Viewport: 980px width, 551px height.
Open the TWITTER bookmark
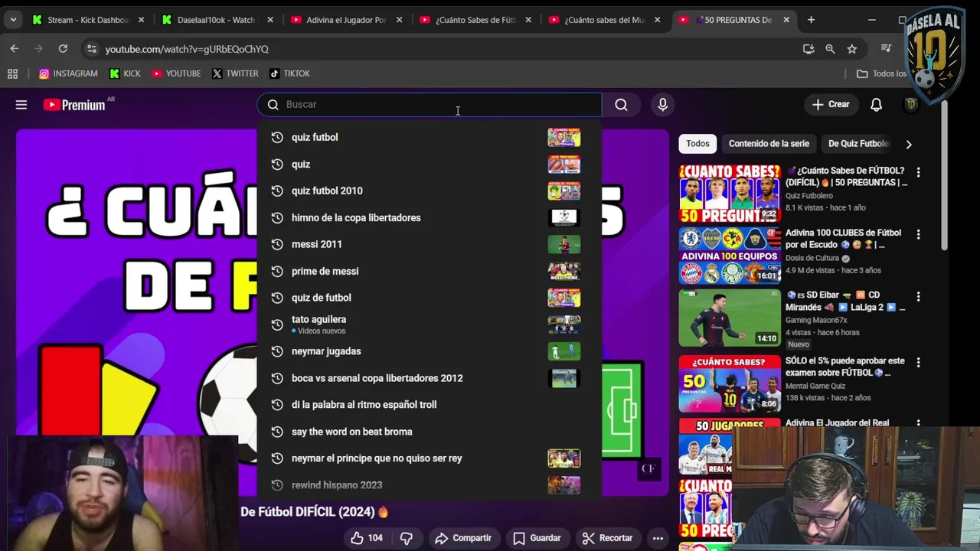[x=235, y=73]
